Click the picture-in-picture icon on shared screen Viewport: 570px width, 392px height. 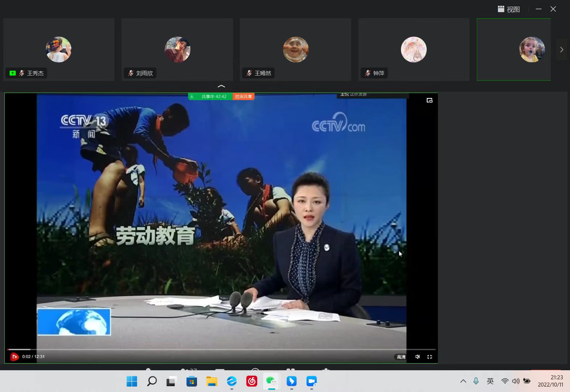[x=430, y=101]
